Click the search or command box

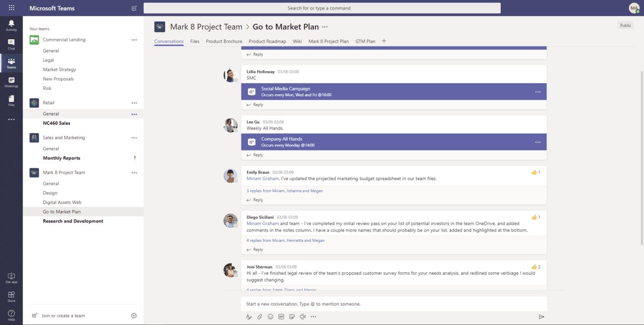322,8
